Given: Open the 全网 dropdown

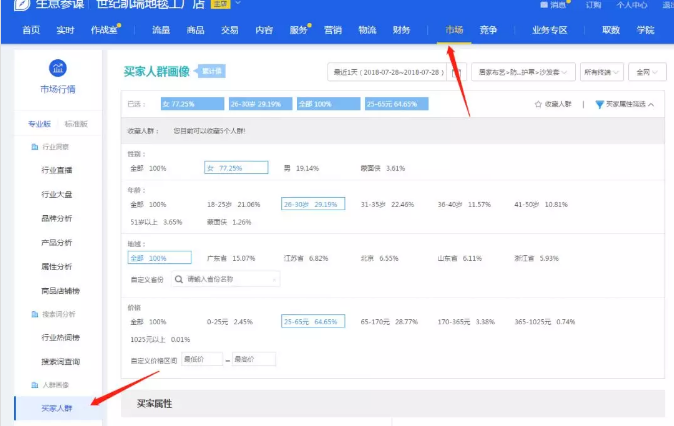Looking at the screenshot, I should point(647,72).
